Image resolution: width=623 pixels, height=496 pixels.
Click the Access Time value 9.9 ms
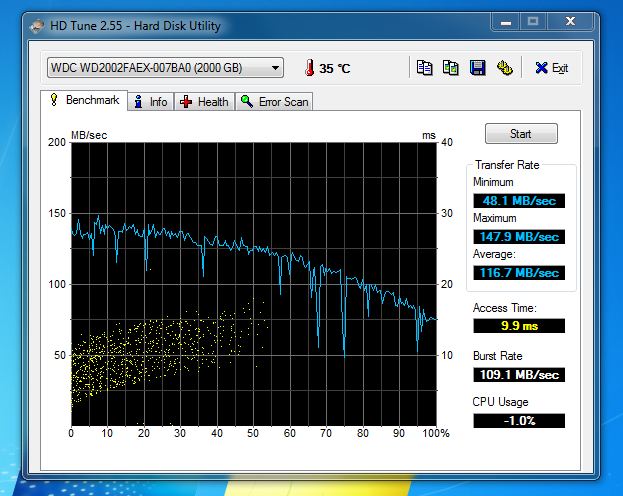pos(519,326)
